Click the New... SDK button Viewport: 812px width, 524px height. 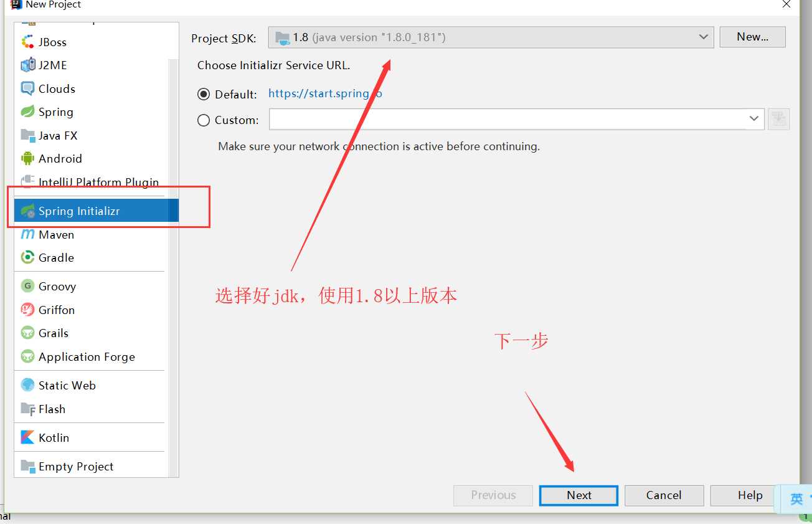click(x=752, y=37)
